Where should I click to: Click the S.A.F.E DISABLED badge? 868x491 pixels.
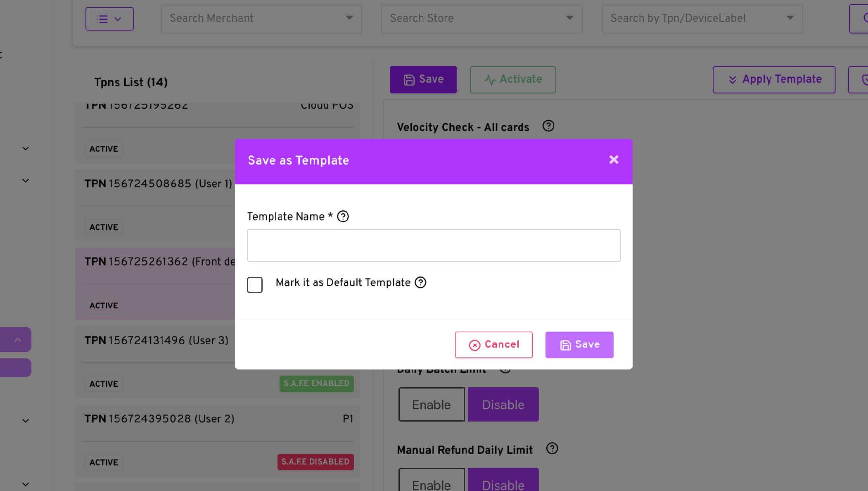click(x=315, y=462)
